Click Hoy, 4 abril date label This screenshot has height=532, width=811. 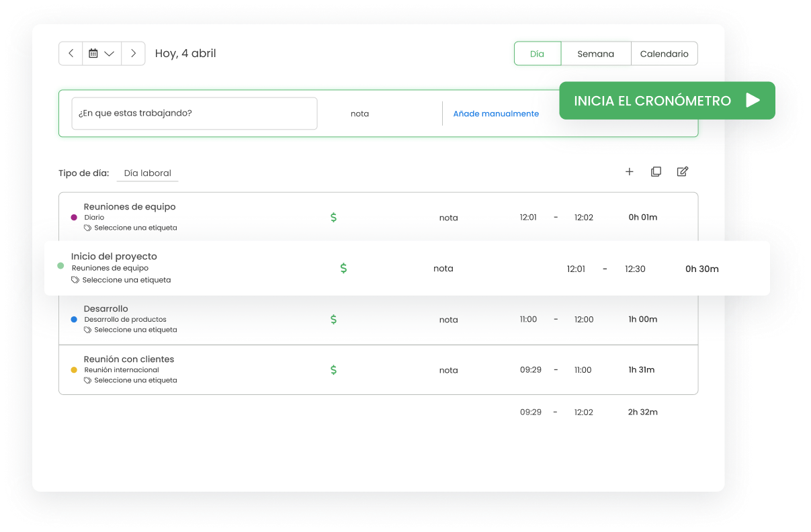[185, 54]
